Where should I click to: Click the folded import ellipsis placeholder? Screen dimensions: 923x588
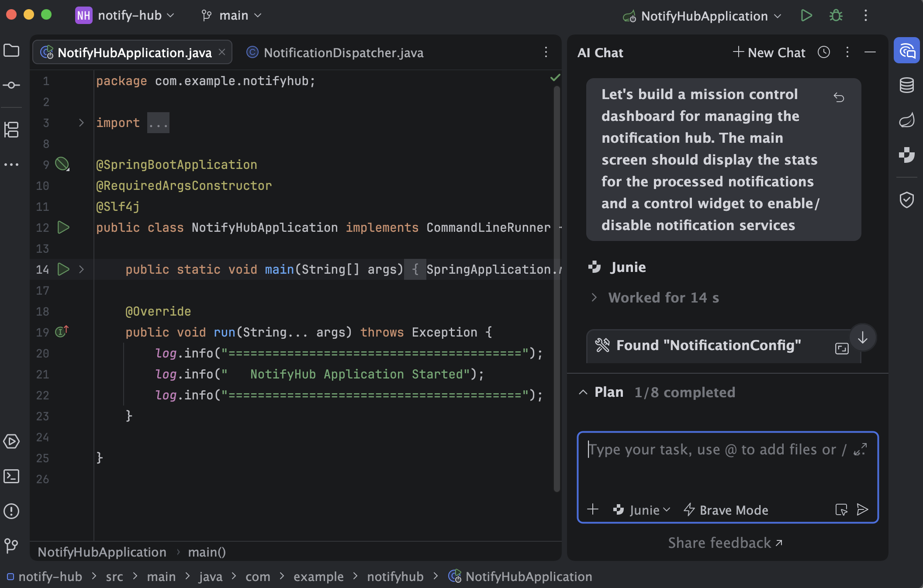(158, 123)
